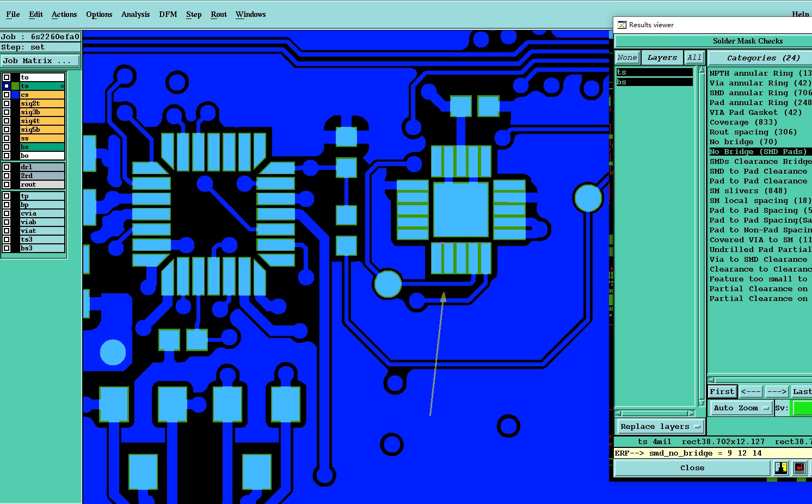This screenshot has width=812, height=504.
Task: Open the Auto Zoom dropdown
Action: coord(741,408)
